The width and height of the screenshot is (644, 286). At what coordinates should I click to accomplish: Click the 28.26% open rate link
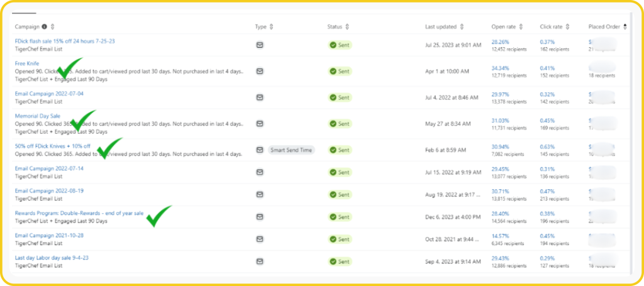pyautogui.click(x=501, y=41)
